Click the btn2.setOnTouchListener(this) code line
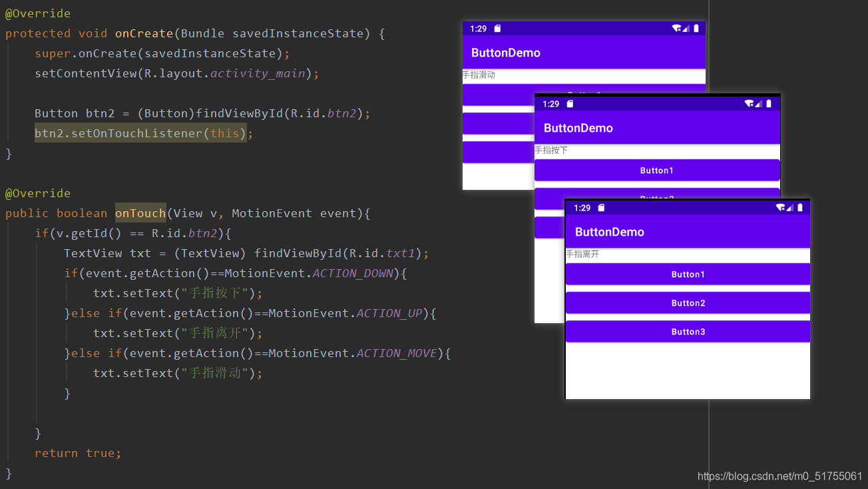This screenshot has height=489, width=868. 144,133
